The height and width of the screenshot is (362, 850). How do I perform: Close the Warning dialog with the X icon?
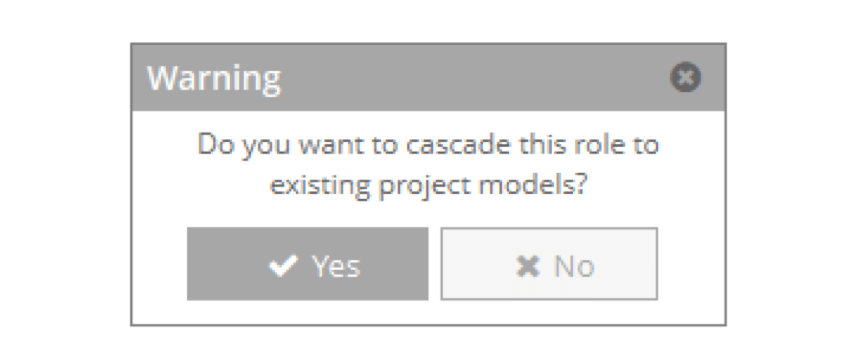pyautogui.click(x=686, y=77)
